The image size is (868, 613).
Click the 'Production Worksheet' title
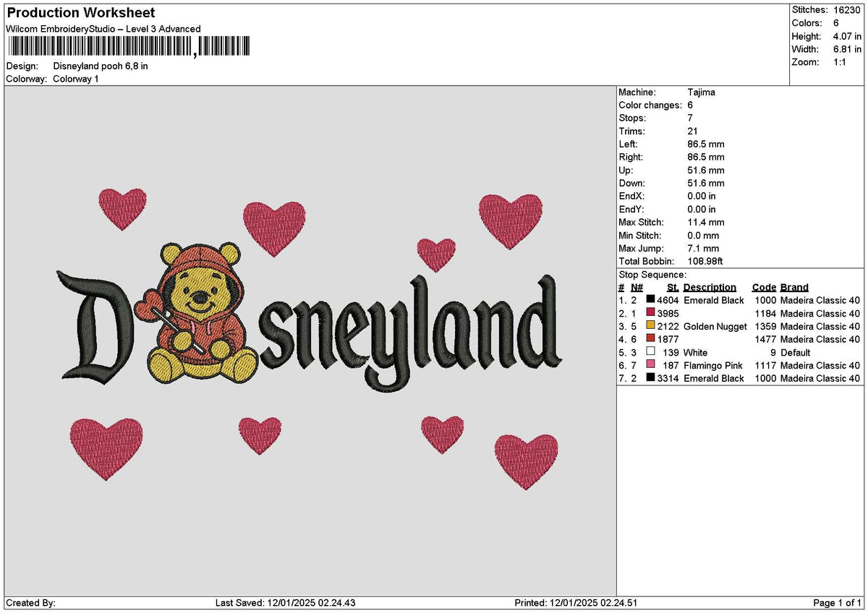(80, 13)
